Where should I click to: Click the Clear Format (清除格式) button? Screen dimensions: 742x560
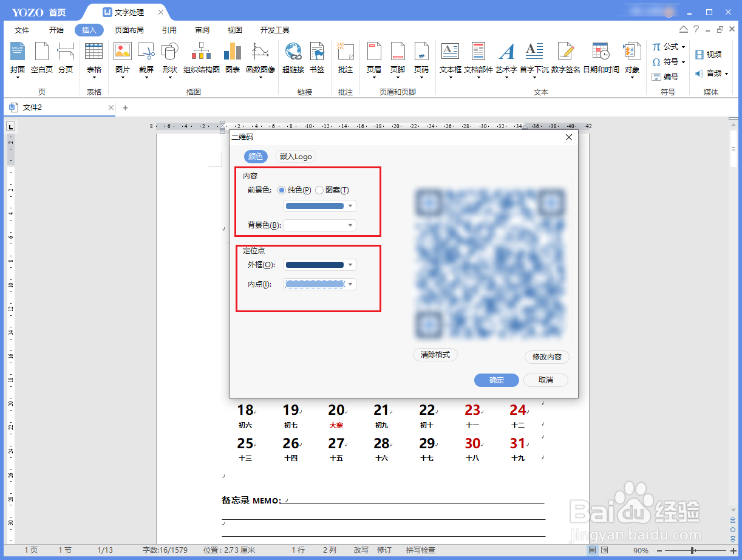click(435, 355)
